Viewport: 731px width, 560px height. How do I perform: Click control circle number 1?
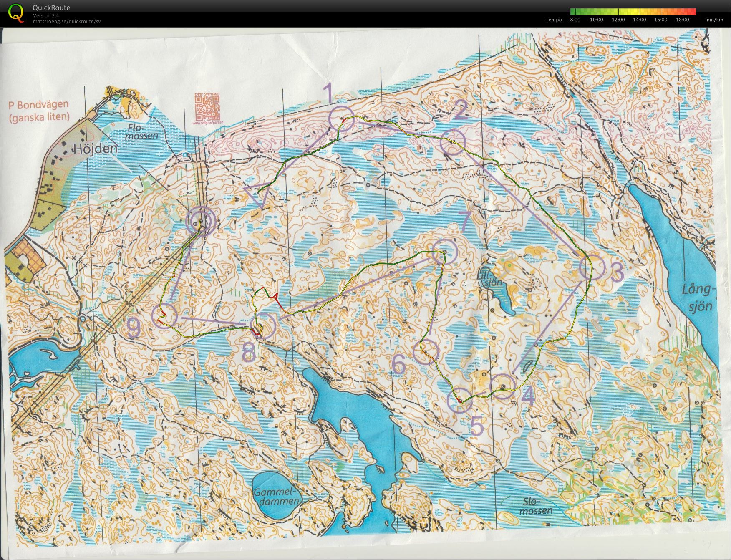[342, 118]
